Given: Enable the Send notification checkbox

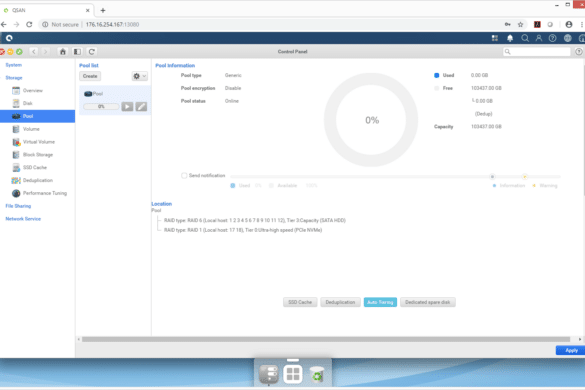Looking at the screenshot, I should [184, 175].
